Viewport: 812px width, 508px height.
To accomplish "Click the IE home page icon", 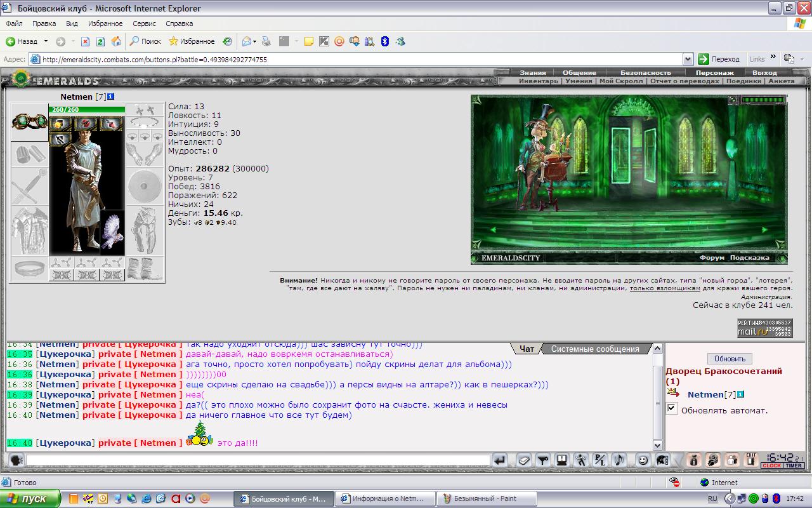I will point(116,41).
